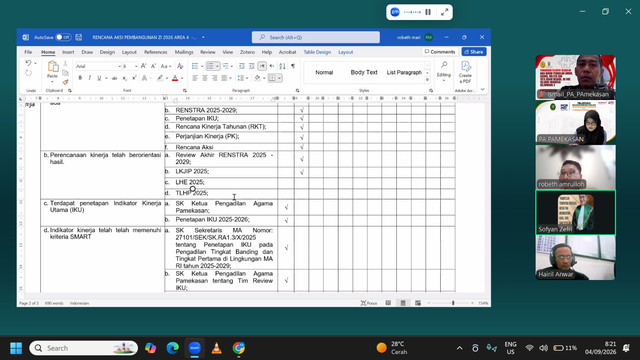Click the Paste clipboard icon
Viewport: 640px width, 360px height.
tap(53, 67)
